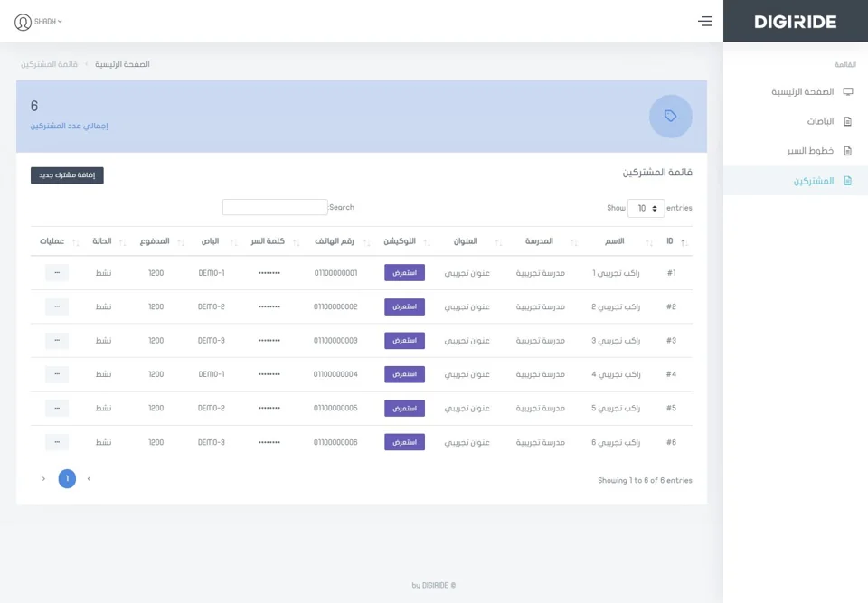Click مدرسة تجريبية in row #4
868x603 pixels.
pyautogui.click(x=541, y=373)
